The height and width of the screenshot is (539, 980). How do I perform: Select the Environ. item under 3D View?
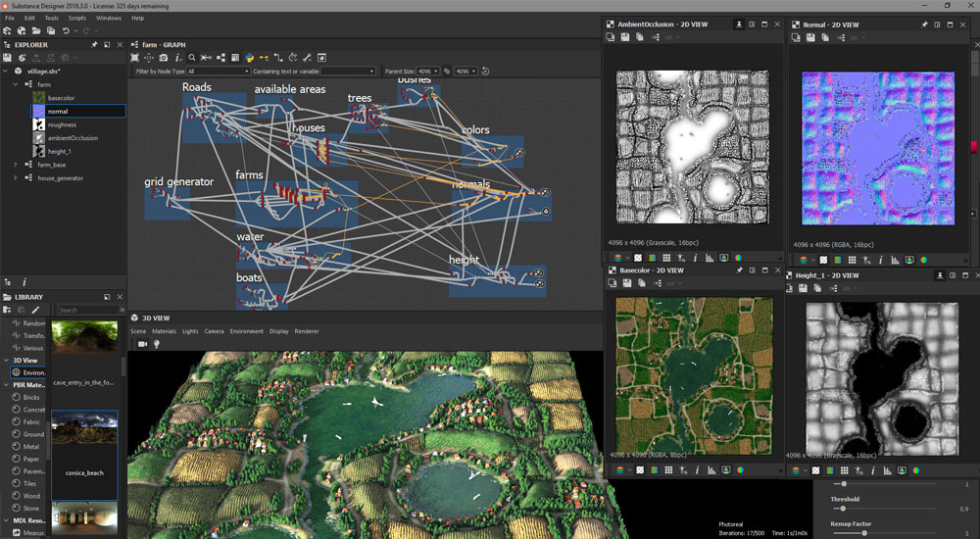[x=28, y=372]
